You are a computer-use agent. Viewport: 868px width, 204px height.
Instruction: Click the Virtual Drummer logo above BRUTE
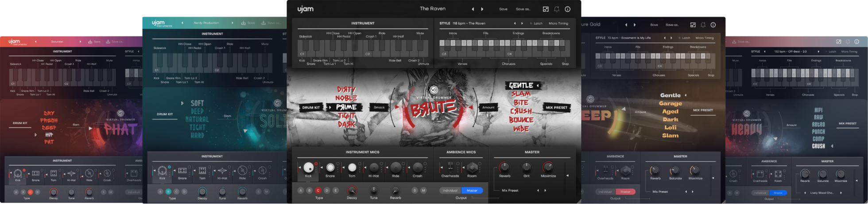(x=434, y=90)
